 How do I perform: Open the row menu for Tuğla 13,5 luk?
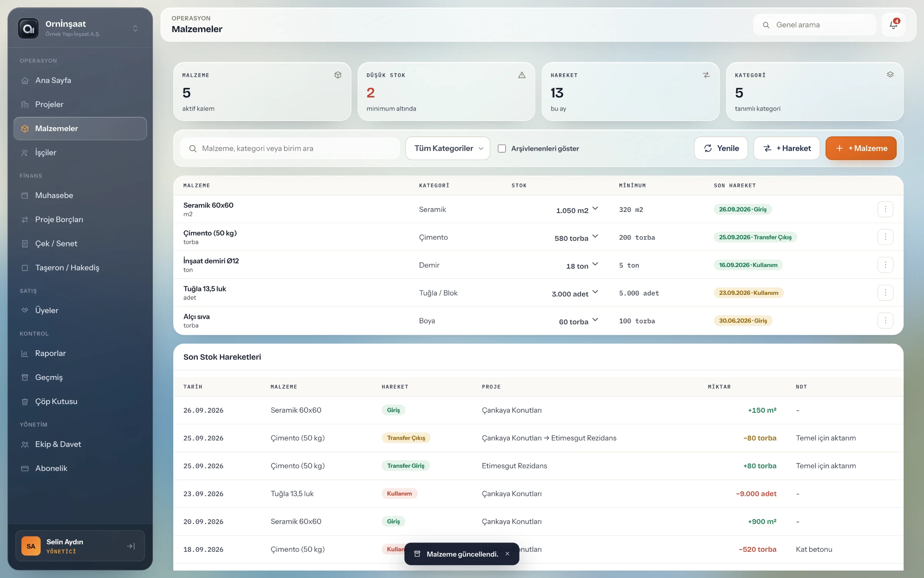(885, 293)
